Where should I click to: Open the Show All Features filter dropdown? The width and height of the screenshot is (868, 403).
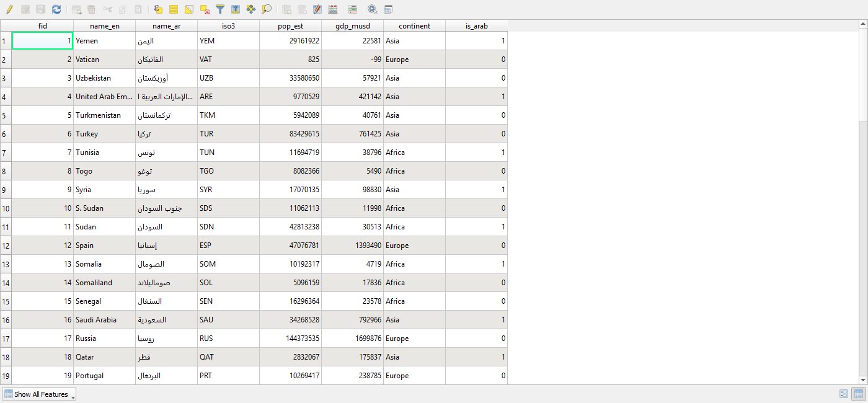[x=39, y=394]
